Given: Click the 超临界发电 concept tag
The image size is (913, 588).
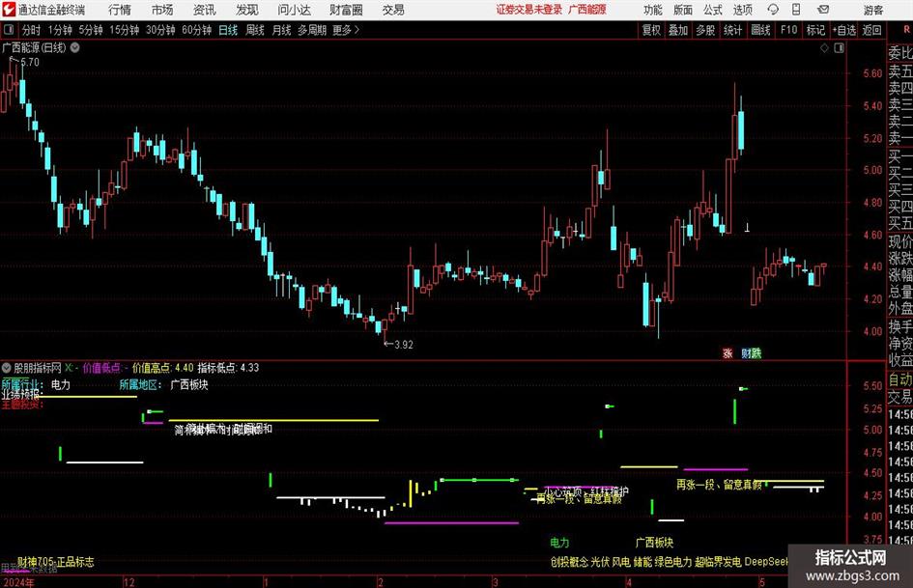Looking at the screenshot, I should tap(718, 562).
